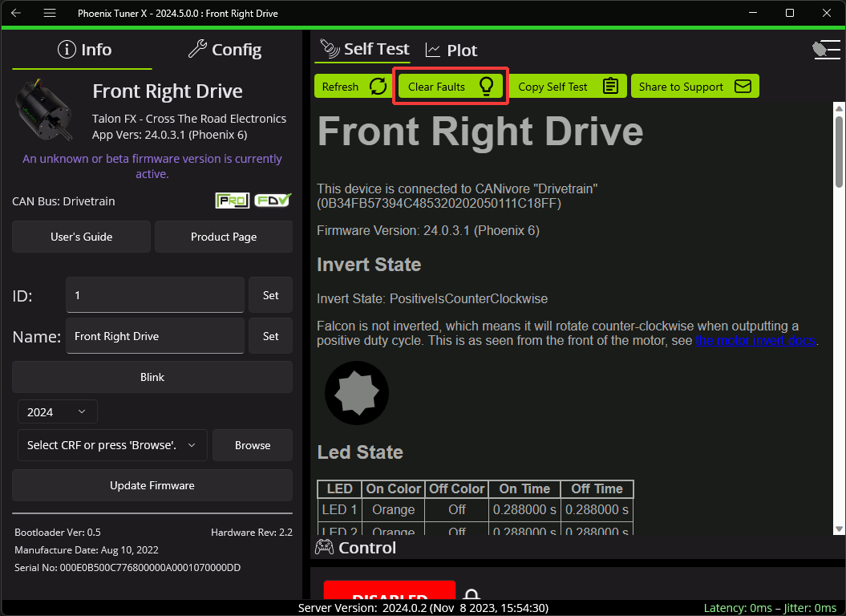Focus the Name input field
Screen dimensions: 846x616
[155, 336]
